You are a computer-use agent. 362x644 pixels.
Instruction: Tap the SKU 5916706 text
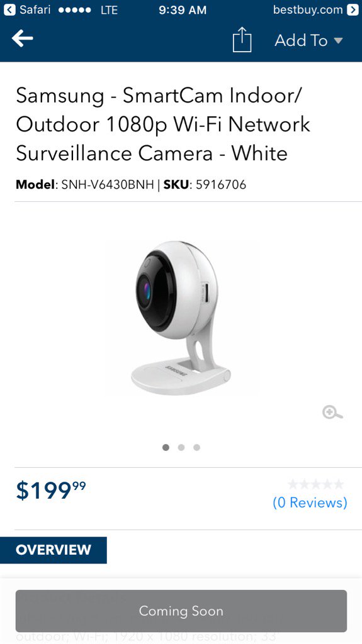tap(205, 185)
